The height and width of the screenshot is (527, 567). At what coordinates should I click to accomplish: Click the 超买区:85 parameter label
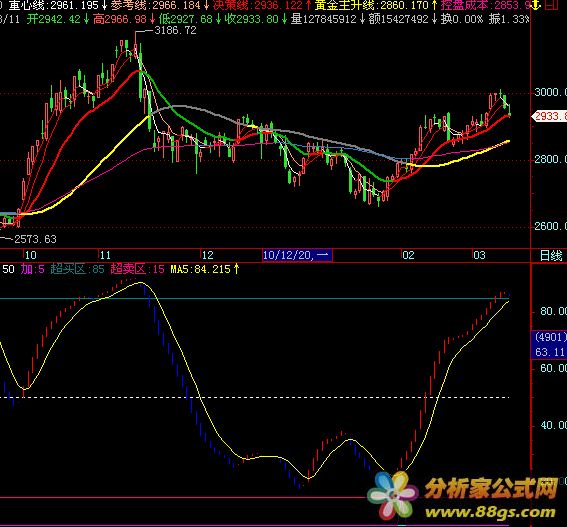pyautogui.click(x=77, y=269)
